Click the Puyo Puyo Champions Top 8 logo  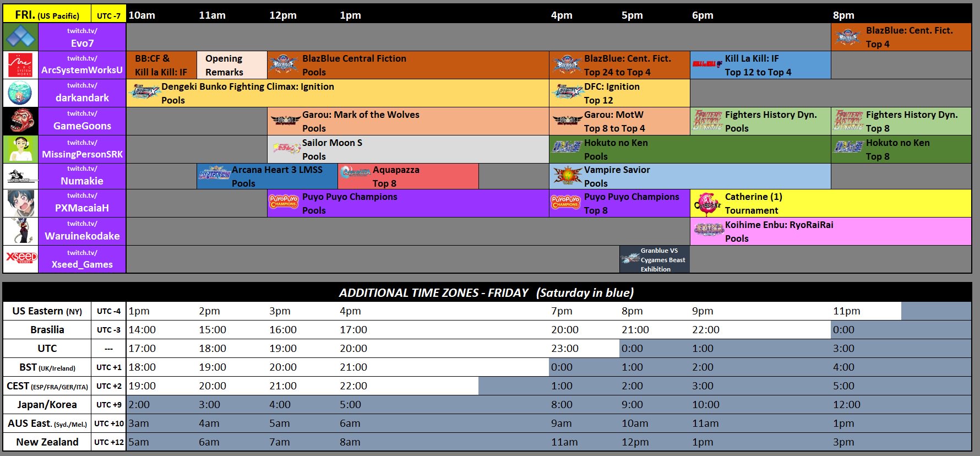[x=566, y=202]
